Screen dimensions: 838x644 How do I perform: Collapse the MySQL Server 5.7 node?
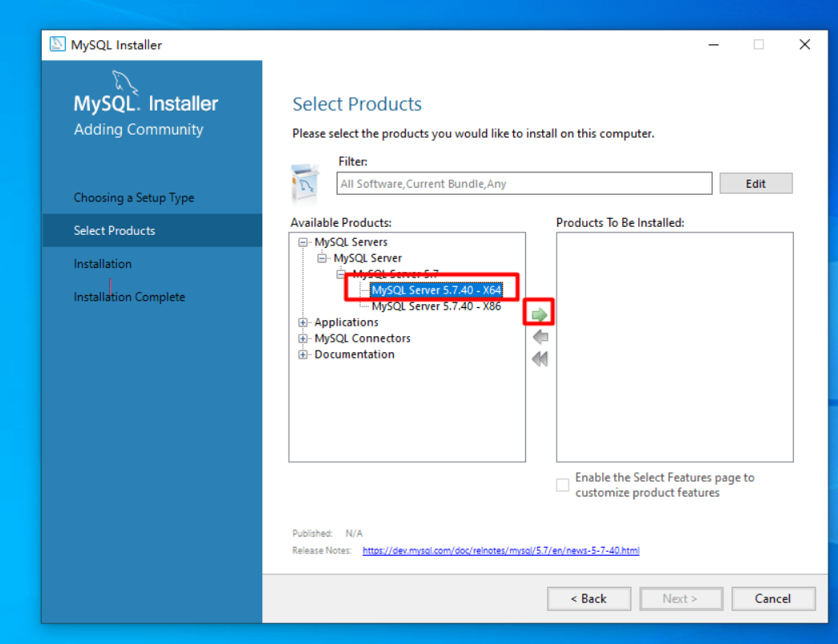click(x=341, y=274)
